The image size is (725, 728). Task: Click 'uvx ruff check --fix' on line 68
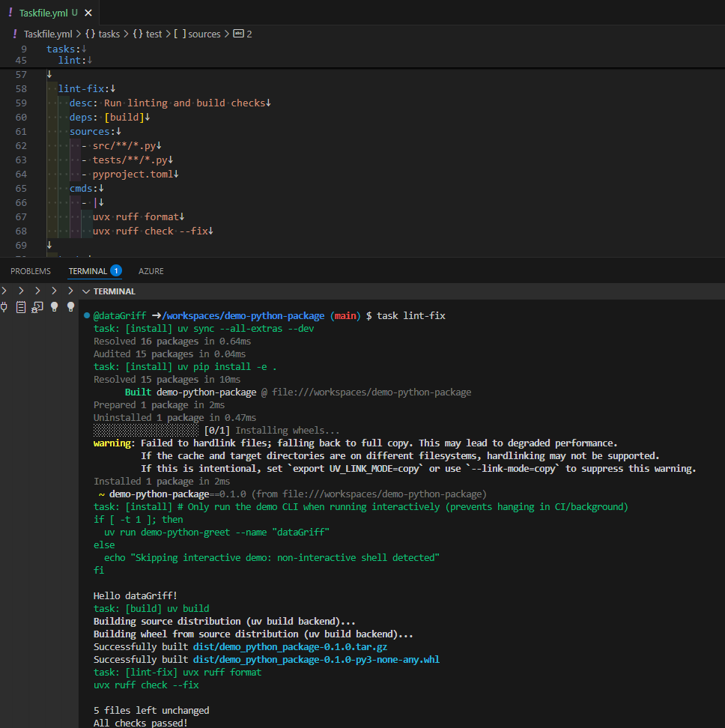[x=151, y=231]
